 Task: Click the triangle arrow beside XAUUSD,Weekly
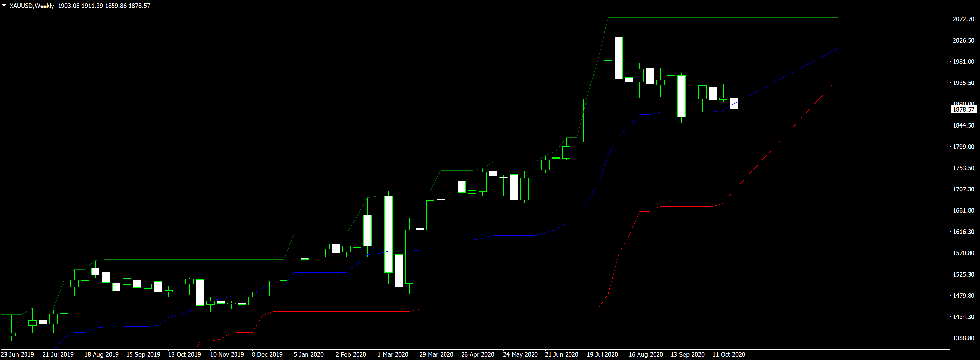(4, 6)
